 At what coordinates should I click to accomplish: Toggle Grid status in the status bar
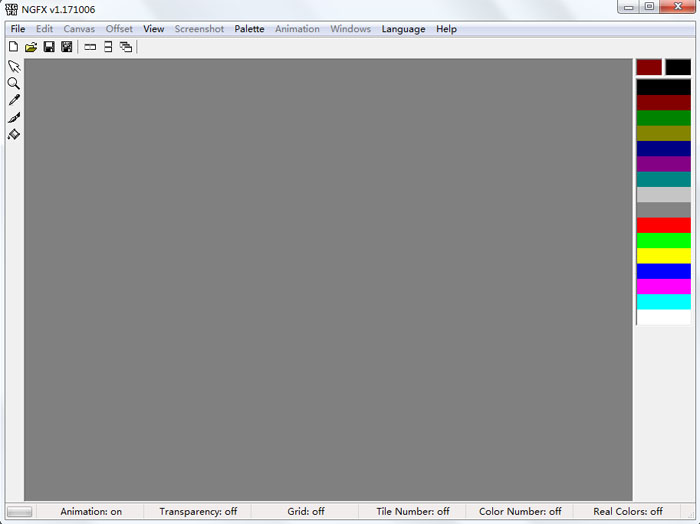[306, 512]
